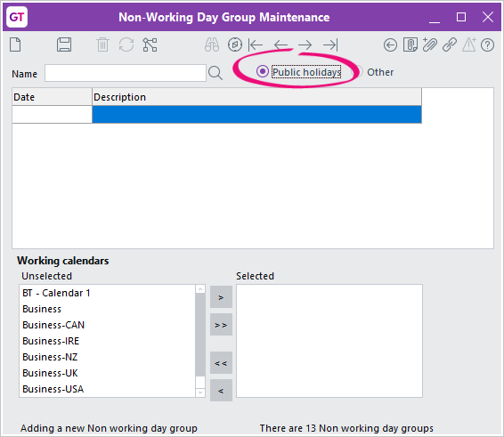
Task: Click the highlighted Description cell
Action: click(256, 115)
